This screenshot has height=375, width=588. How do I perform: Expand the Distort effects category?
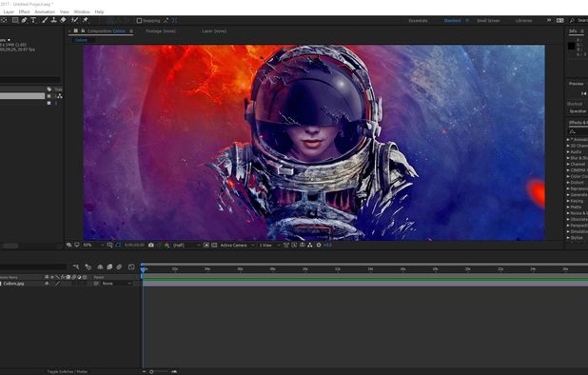tap(569, 183)
